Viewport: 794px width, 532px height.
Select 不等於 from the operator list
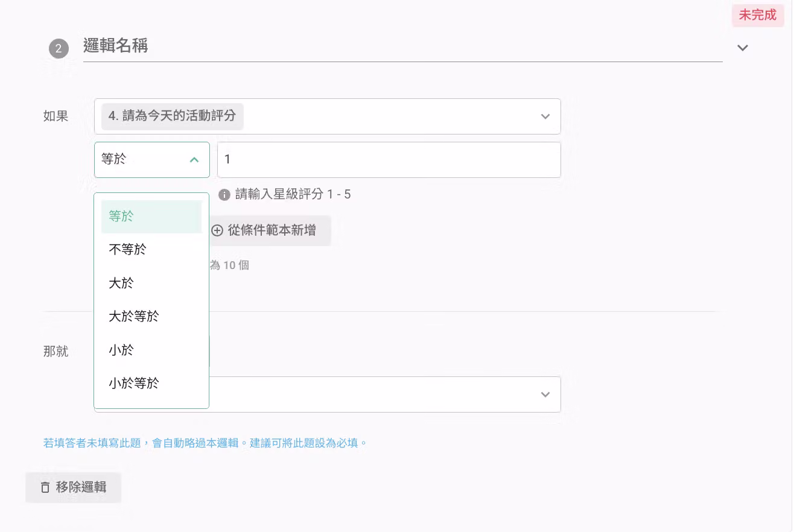151,250
